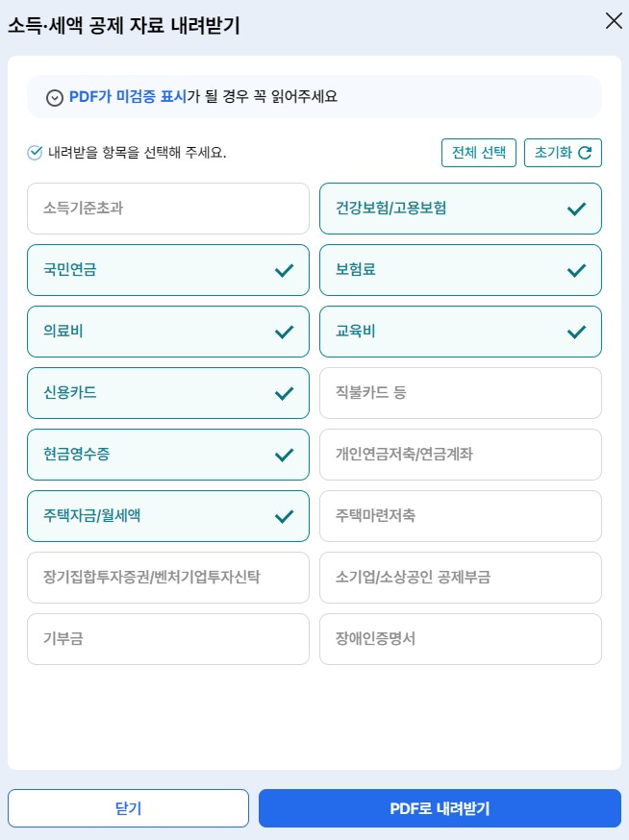Click the PDF가 미검증 표시 link
The height and width of the screenshot is (840, 629).
(x=127, y=96)
